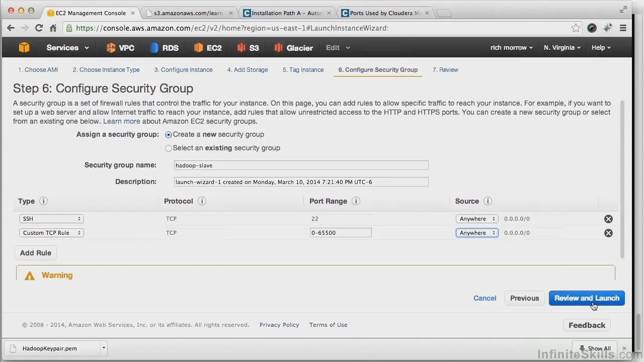The width and height of the screenshot is (644, 362).
Task: Open the Privacy Policy link
Action: pos(279,325)
